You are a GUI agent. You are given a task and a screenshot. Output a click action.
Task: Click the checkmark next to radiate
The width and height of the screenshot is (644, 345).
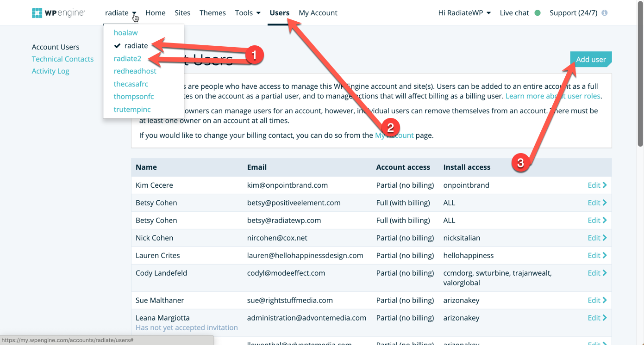pyautogui.click(x=117, y=45)
